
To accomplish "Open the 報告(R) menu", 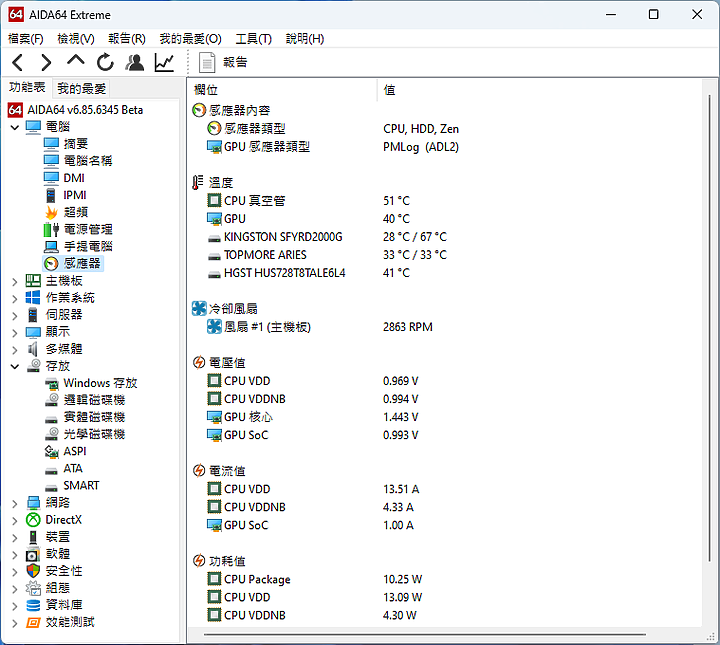I will tap(127, 39).
